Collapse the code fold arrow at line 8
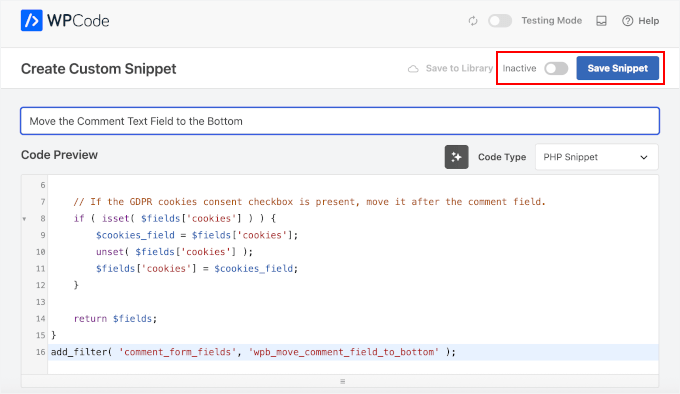The image size is (680, 394). tap(24, 219)
